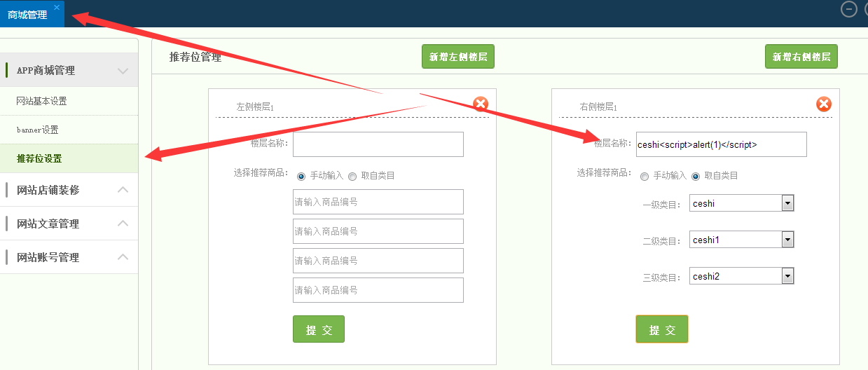Focus the left floor 楼层名称 input field

pyautogui.click(x=378, y=144)
